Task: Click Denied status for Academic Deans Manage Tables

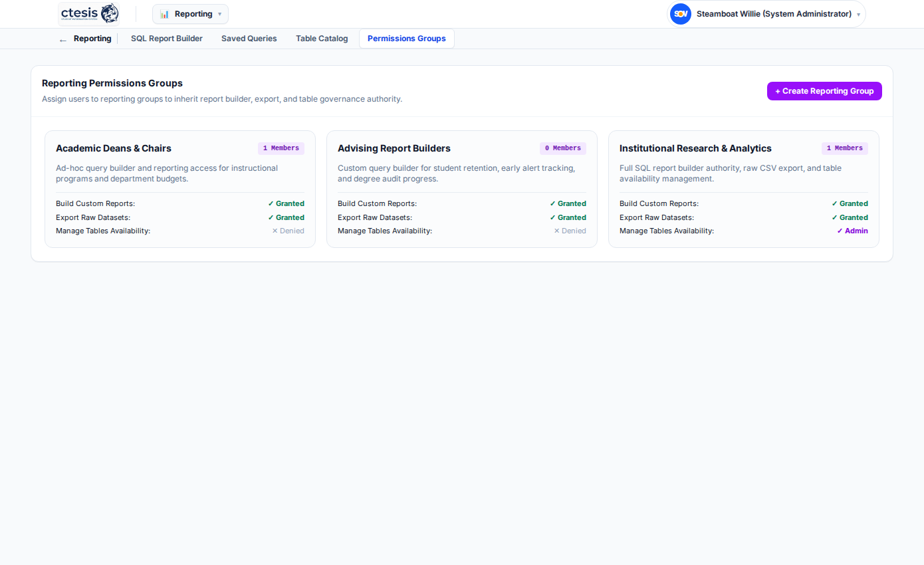Action: pos(288,231)
